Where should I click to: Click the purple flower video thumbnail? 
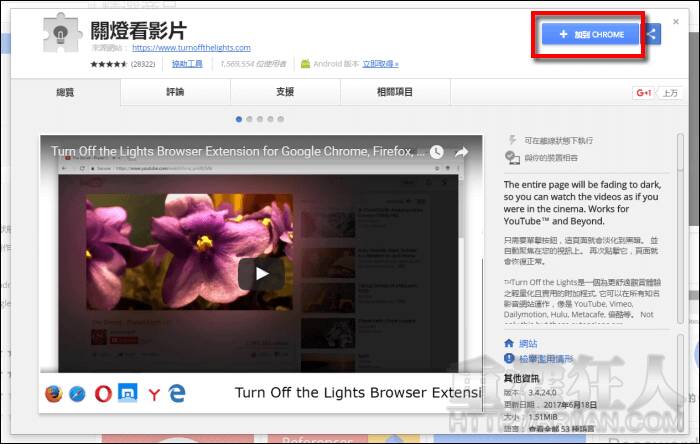[x=190, y=252]
